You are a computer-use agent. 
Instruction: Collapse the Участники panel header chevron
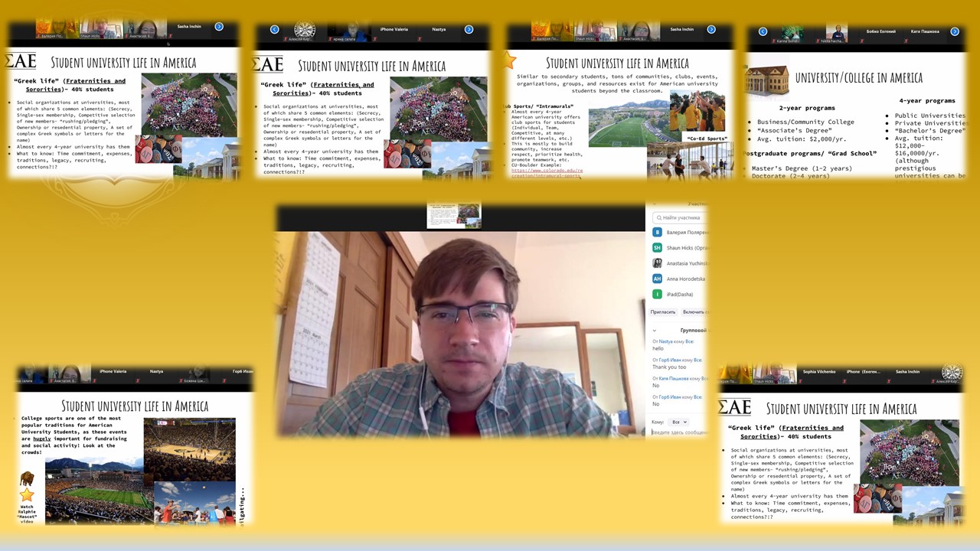click(x=655, y=204)
